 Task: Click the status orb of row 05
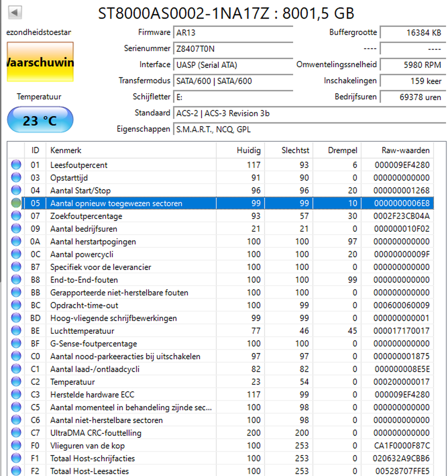[x=16, y=203]
